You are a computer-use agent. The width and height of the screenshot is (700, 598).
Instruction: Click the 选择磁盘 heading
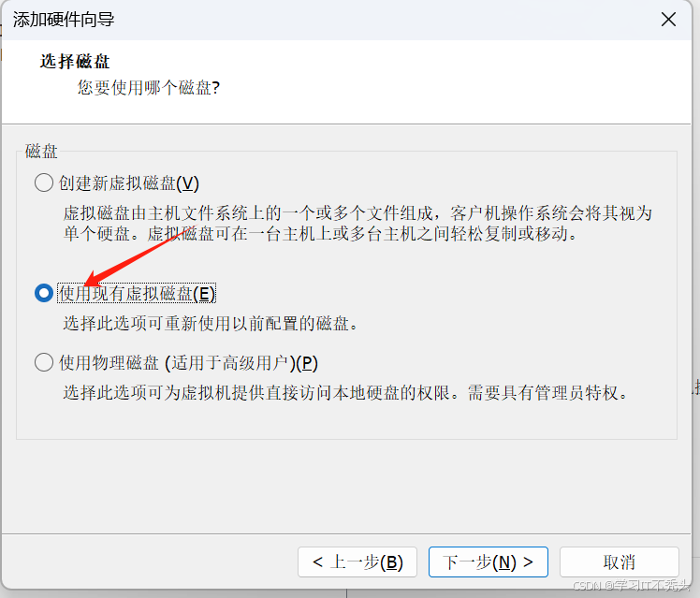click(75, 61)
